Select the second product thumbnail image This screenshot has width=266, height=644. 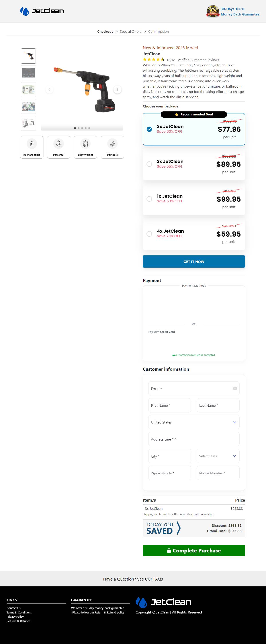29,73
